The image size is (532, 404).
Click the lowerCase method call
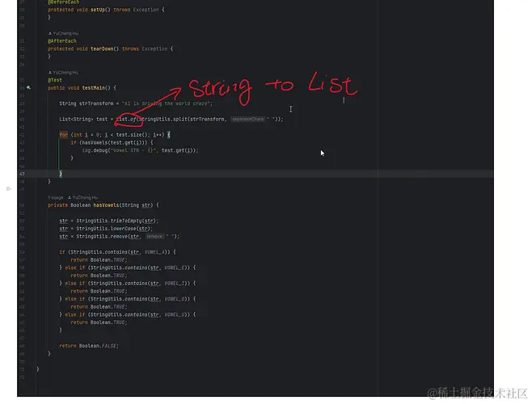coord(123,229)
